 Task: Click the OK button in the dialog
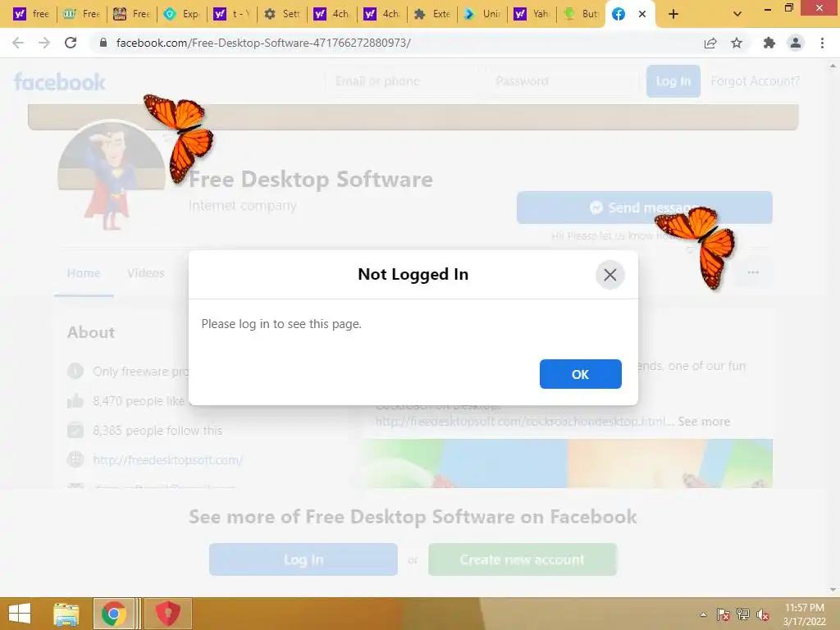click(x=580, y=374)
